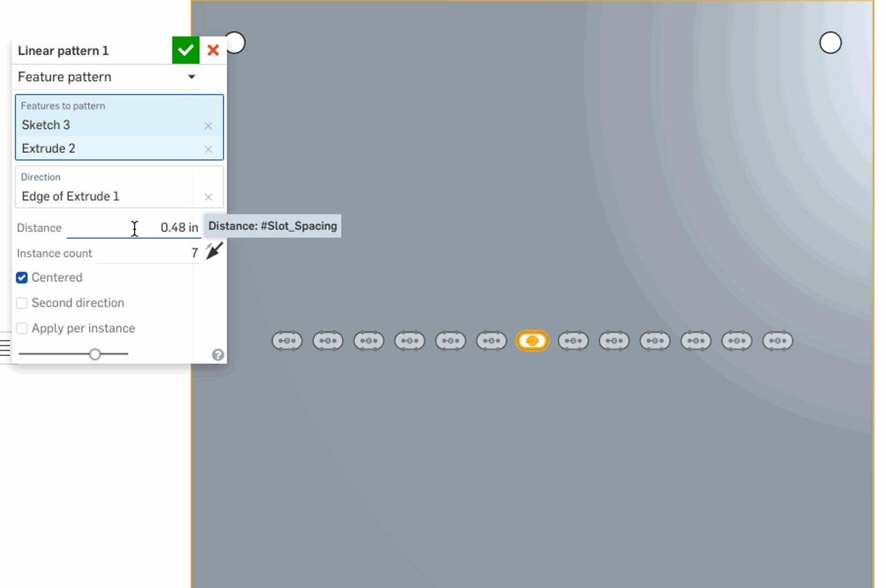The height and width of the screenshot is (588, 886).
Task: Enable the Apply per instance option
Action: [x=22, y=329]
